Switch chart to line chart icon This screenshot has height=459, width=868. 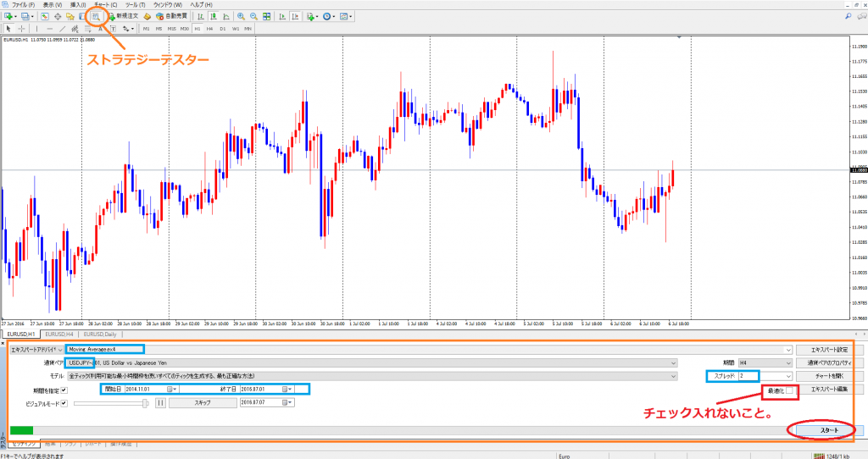pos(225,17)
